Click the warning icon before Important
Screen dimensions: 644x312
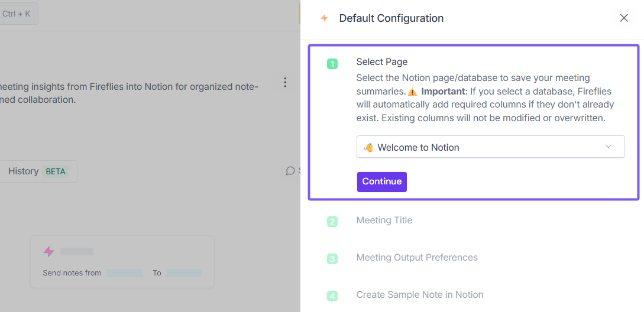click(412, 92)
